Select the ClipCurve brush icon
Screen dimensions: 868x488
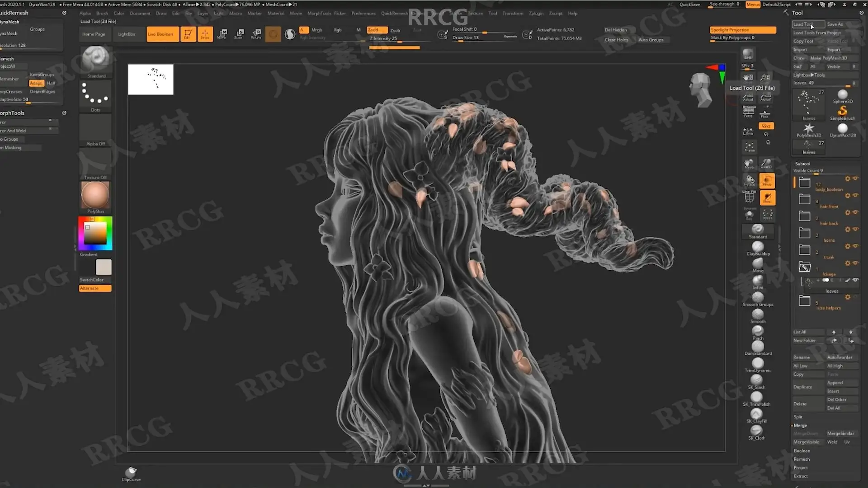coord(131,474)
